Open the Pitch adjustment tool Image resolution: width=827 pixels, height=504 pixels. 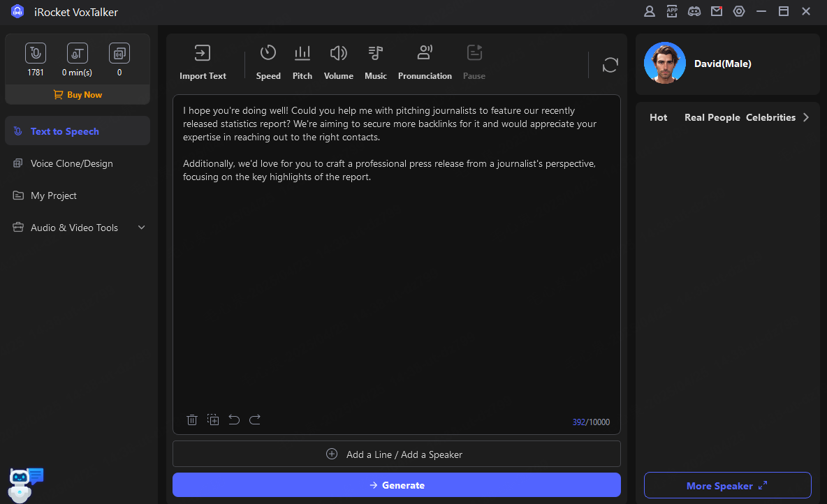click(x=302, y=61)
